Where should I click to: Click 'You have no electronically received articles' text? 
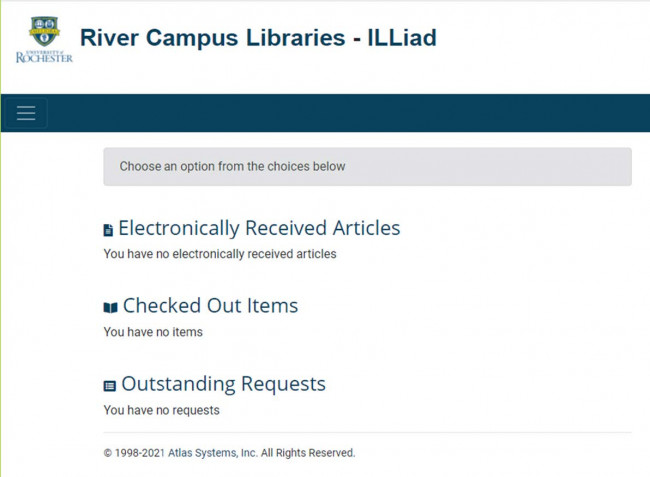220,254
